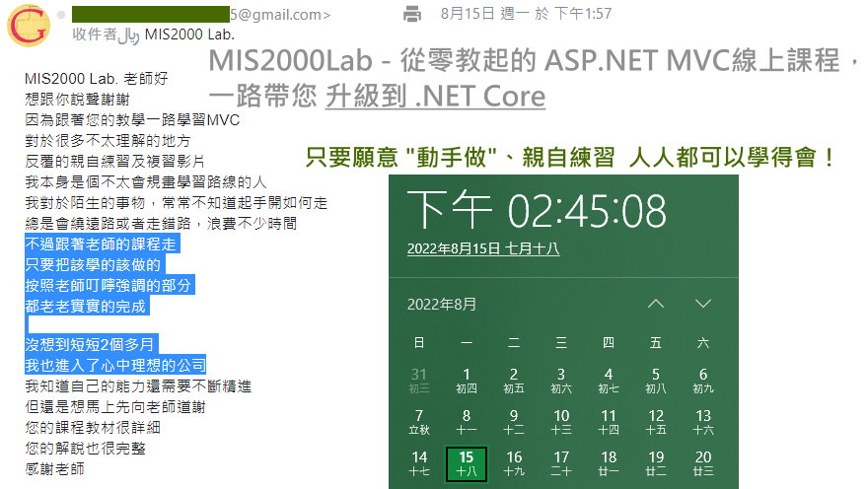Click the clock time 下午 02:45:08
Viewport: 868px width, 489px height.
click(x=537, y=211)
